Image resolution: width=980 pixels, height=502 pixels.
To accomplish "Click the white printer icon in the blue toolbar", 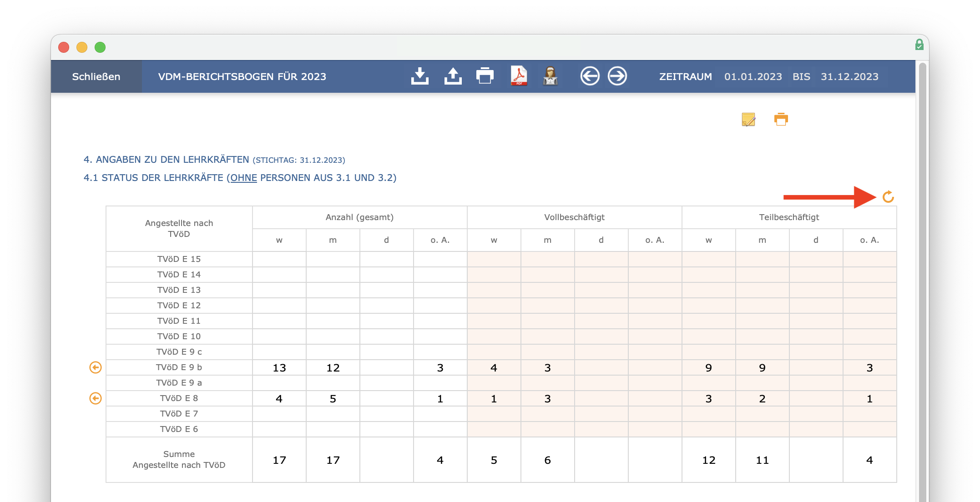I will (485, 76).
